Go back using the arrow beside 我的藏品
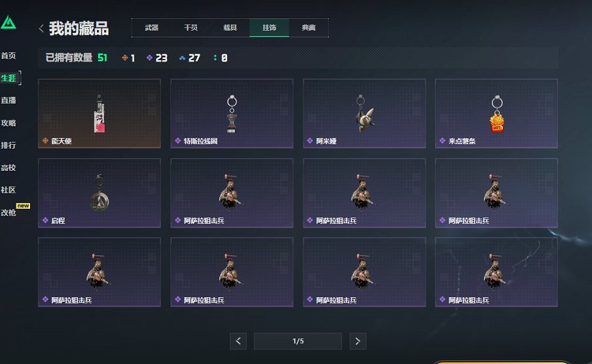This screenshot has width=592, height=364. [x=41, y=28]
